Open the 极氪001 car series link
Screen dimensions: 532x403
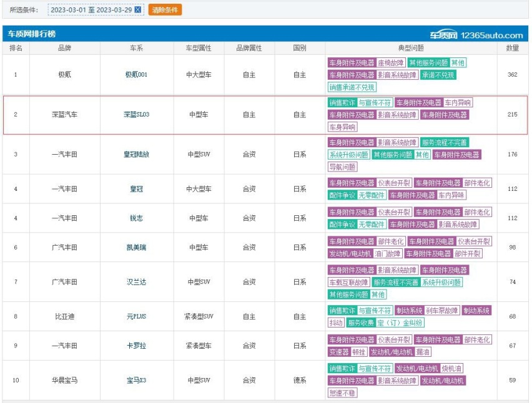point(136,75)
